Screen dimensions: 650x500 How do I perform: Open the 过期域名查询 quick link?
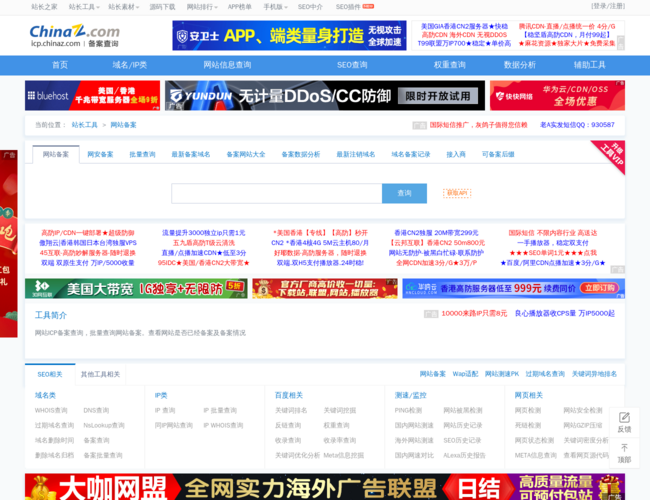pyautogui.click(x=545, y=374)
